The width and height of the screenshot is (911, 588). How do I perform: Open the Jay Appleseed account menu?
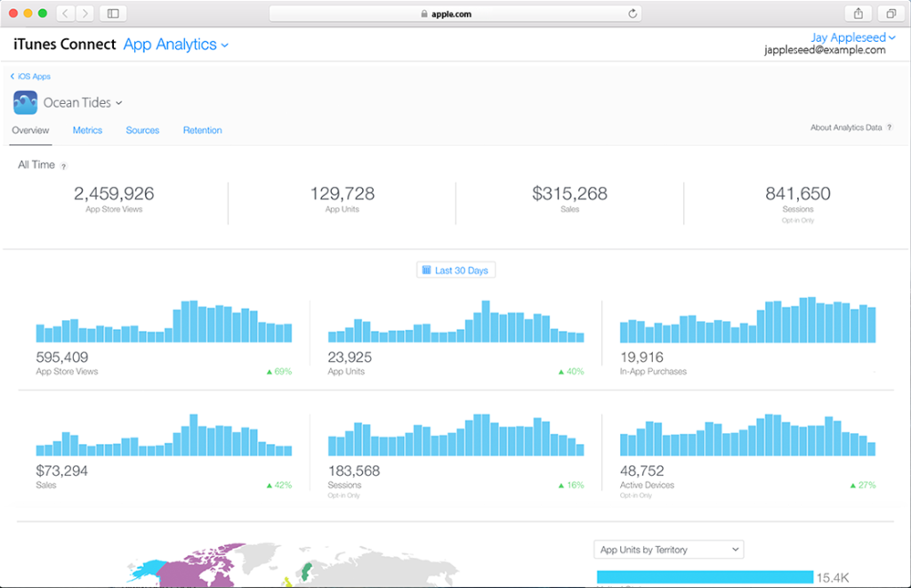click(853, 37)
